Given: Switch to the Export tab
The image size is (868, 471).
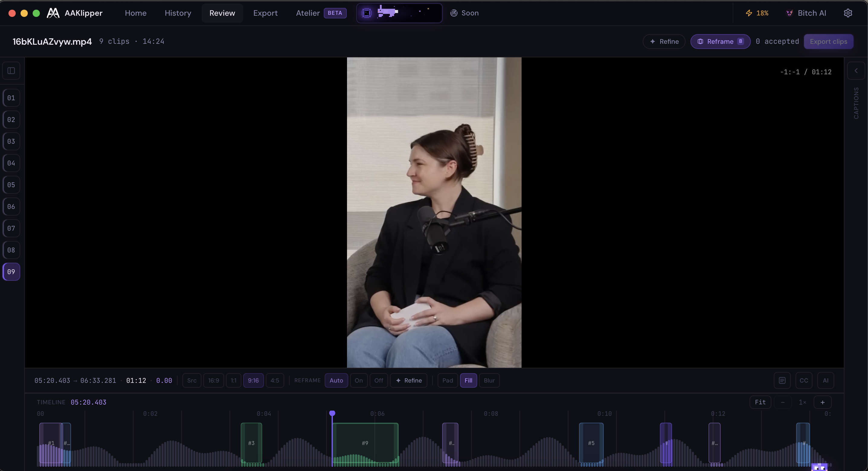Looking at the screenshot, I should pyautogui.click(x=265, y=13).
